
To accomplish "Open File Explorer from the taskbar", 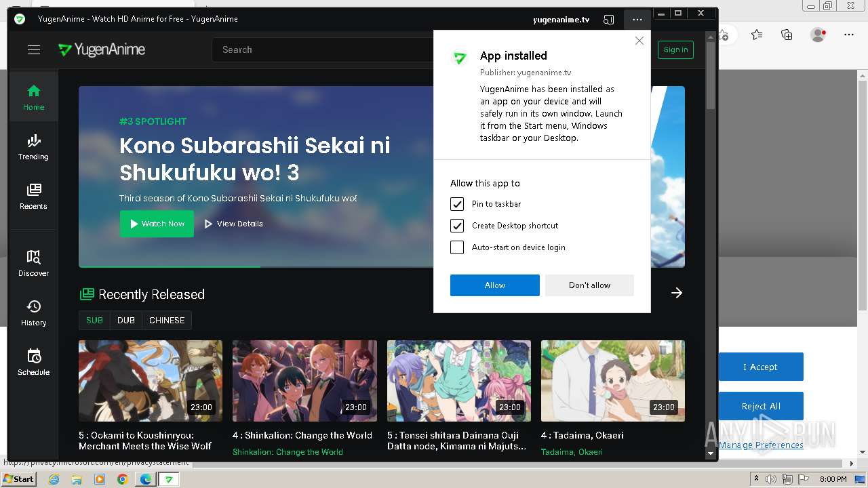I will click(x=77, y=479).
